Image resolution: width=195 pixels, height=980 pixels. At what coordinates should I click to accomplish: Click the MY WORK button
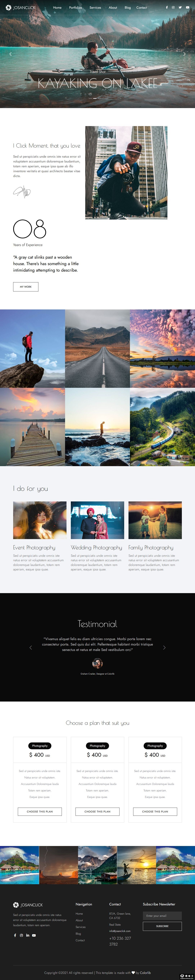click(26, 286)
